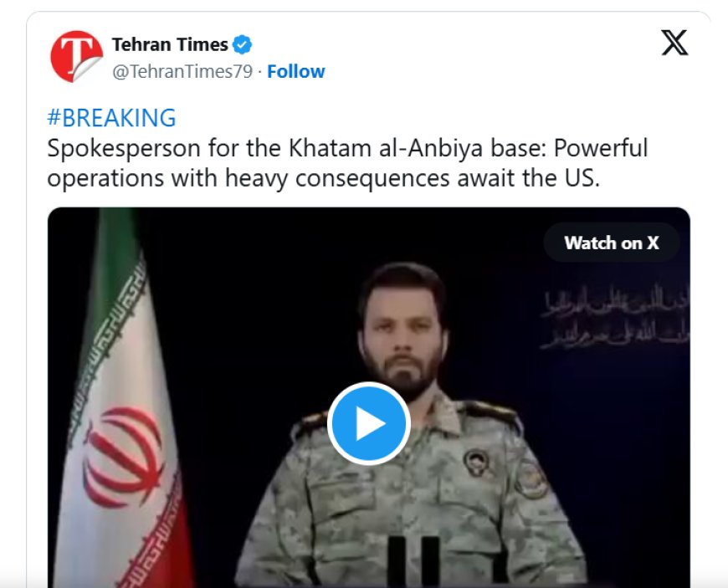Open the @TehranTimes79 handle
728x588 pixels.
pyautogui.click(x=182, y=71)
